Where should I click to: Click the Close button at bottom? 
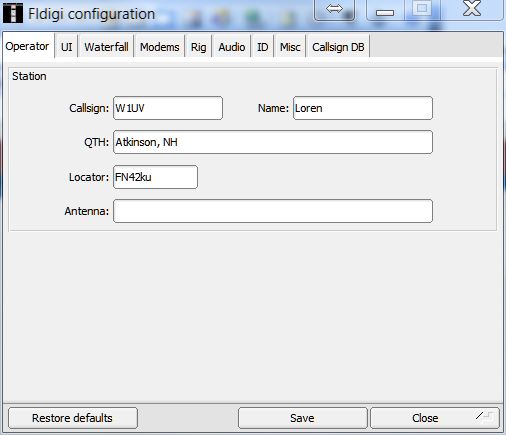coord(435,418)
